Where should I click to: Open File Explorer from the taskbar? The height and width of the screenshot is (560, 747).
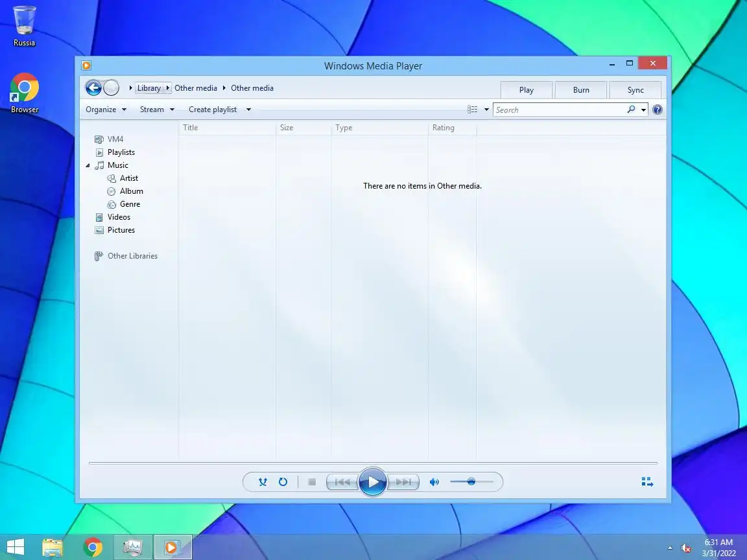[x=53, y=547]
